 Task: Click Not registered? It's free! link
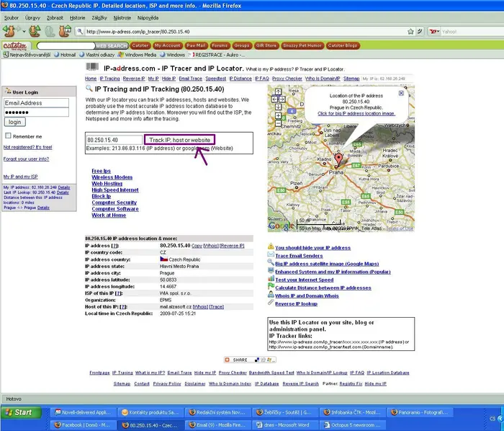pos(27,147)
